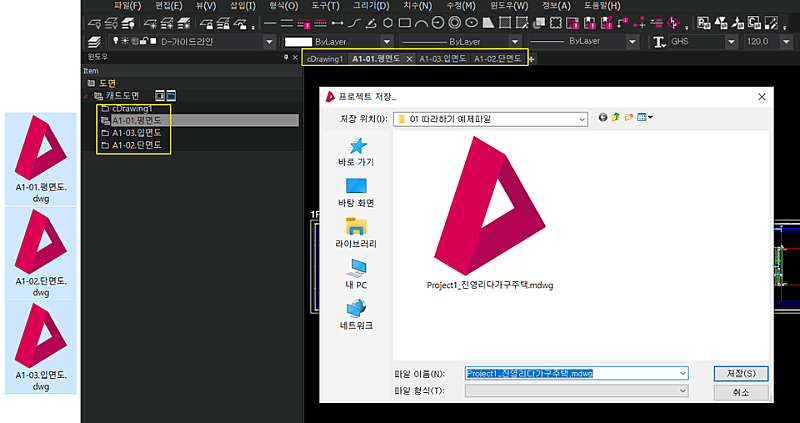Close the A1-01.평면도 tab
Image resolution: width=800 pixels, height=423 pixels.
click(x=409, y=59)
